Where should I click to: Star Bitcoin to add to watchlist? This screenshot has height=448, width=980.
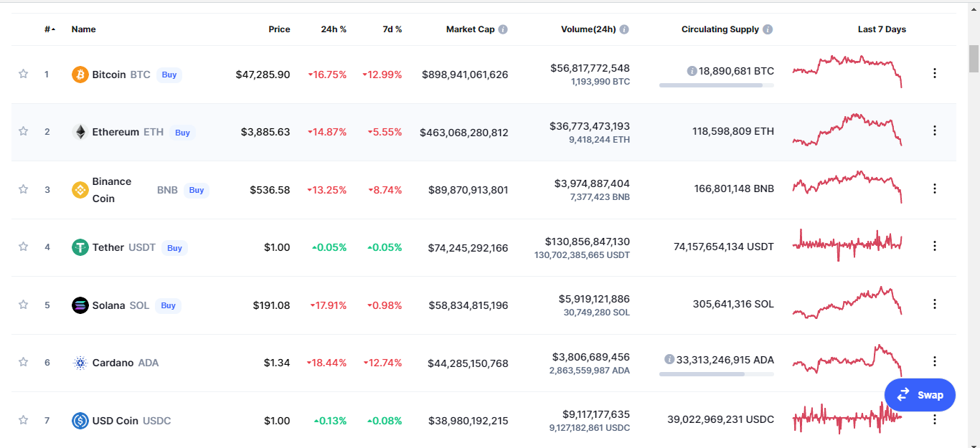(x=23, y=74)
